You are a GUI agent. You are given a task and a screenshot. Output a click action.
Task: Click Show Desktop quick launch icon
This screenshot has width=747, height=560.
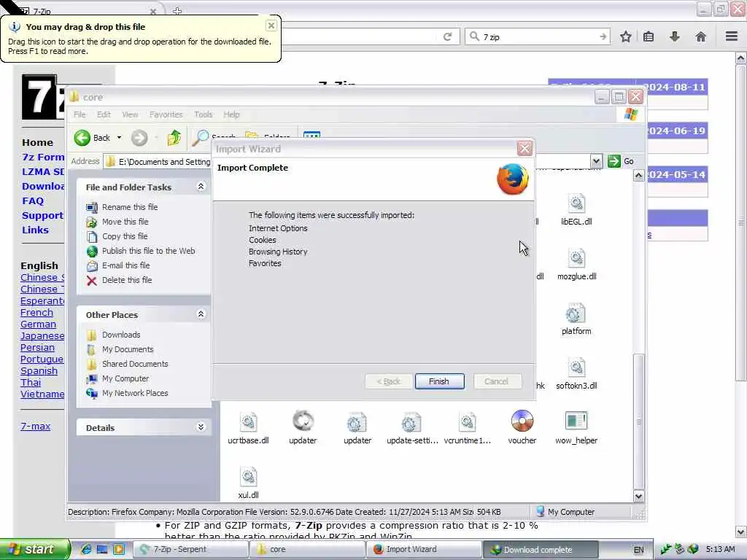[102, 550]
